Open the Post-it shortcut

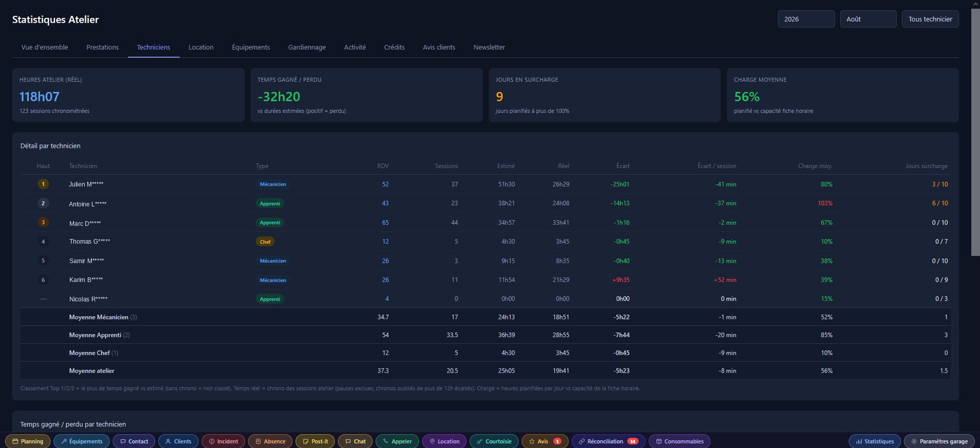315,441
